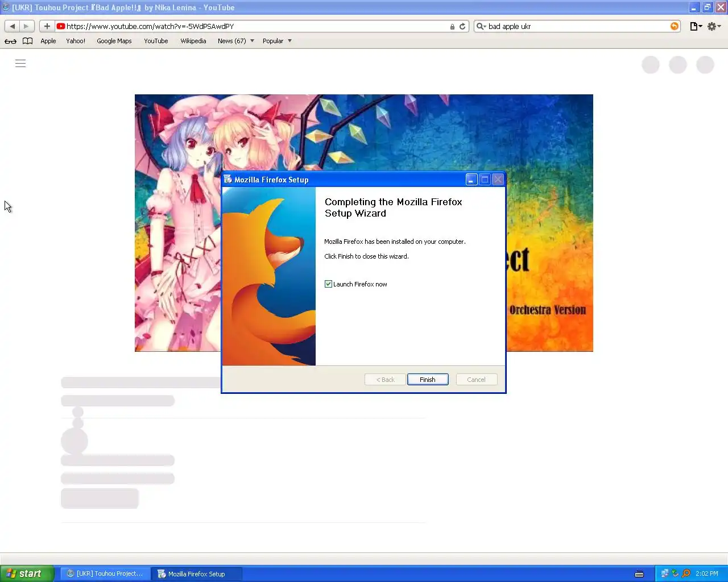The width and height of the screenshot is (728, 582).
Task: Open the Wikipedia bookmark
Action: (x=193, y=41)
